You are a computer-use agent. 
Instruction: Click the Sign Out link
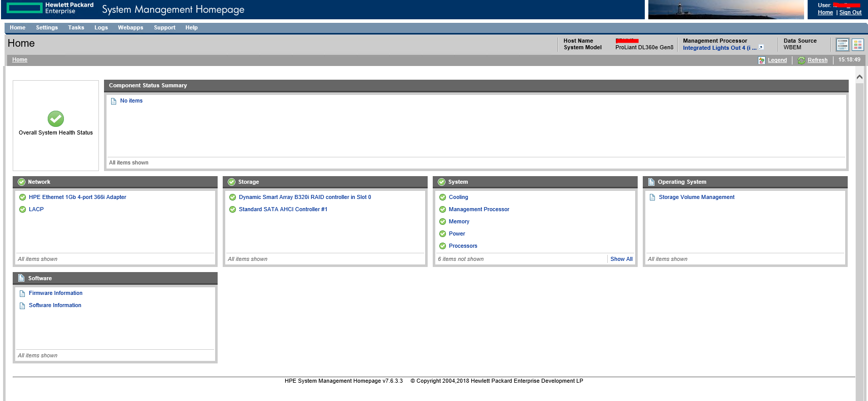pos(850,13)
